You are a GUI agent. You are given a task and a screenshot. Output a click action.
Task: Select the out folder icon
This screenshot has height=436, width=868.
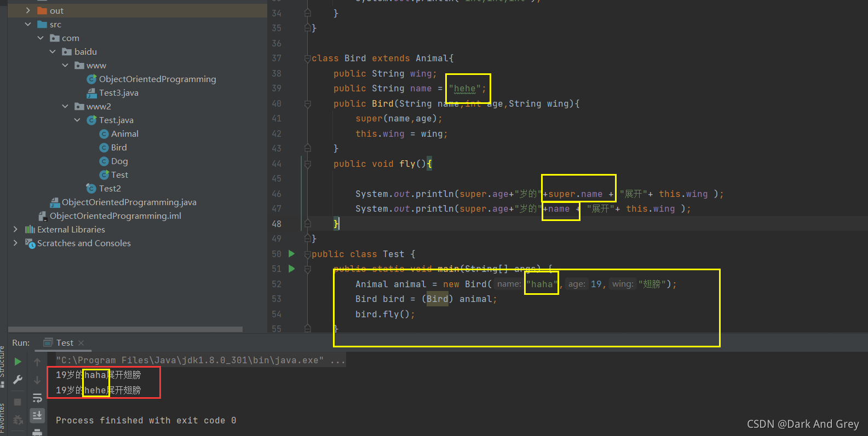[42, 10]
